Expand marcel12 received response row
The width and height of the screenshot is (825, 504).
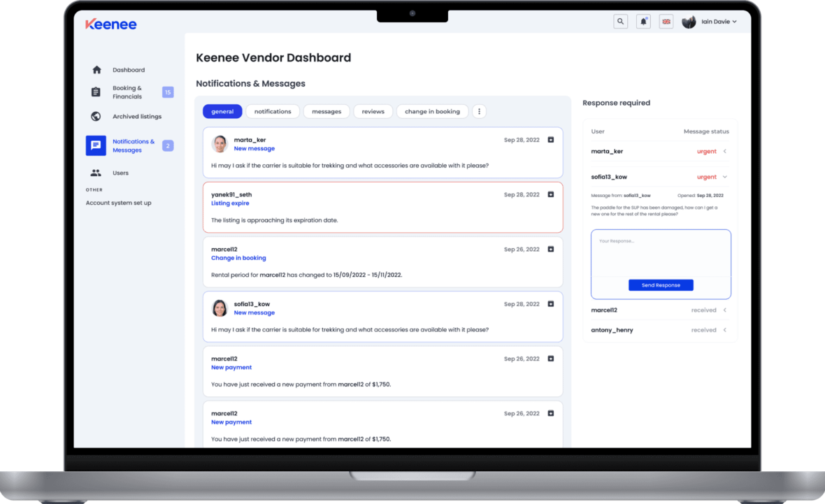pos(725,310)
